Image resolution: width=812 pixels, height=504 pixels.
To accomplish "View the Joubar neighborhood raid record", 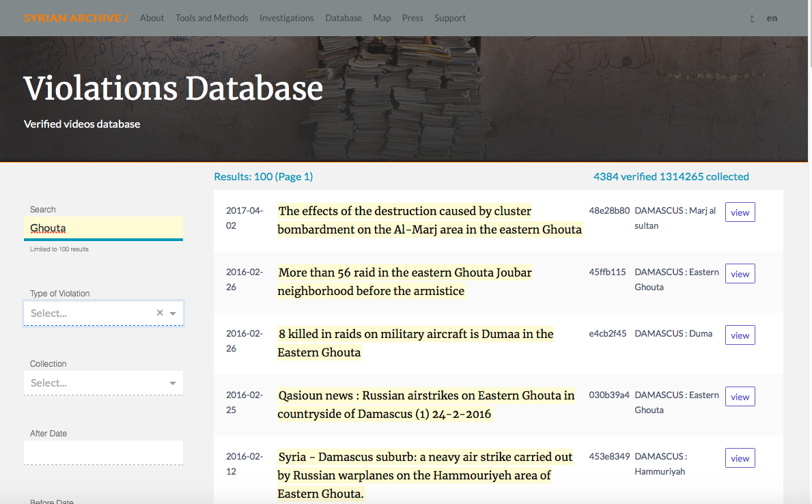I will click(740, 274).
